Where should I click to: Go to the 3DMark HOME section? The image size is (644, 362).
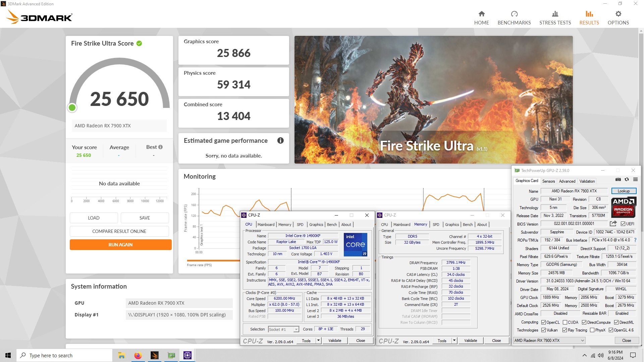pos(481,18)
